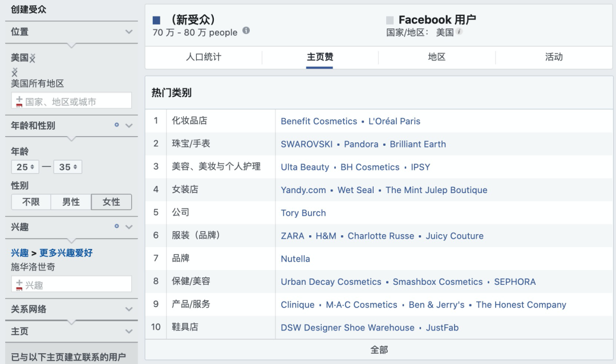Open Smashbox Cosmetics link
616x364 pixels.
pos(437,282)
